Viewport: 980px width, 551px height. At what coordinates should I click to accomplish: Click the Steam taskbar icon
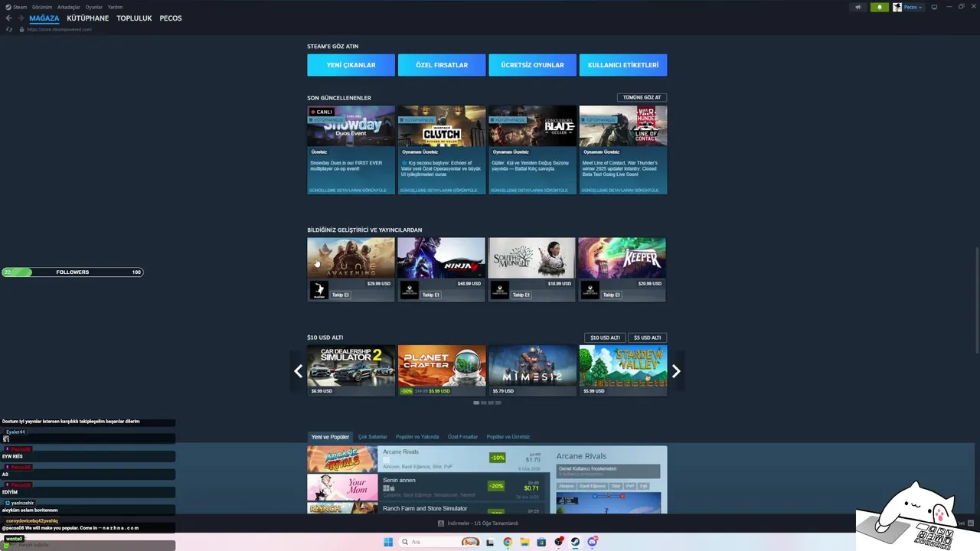point(575,542)
